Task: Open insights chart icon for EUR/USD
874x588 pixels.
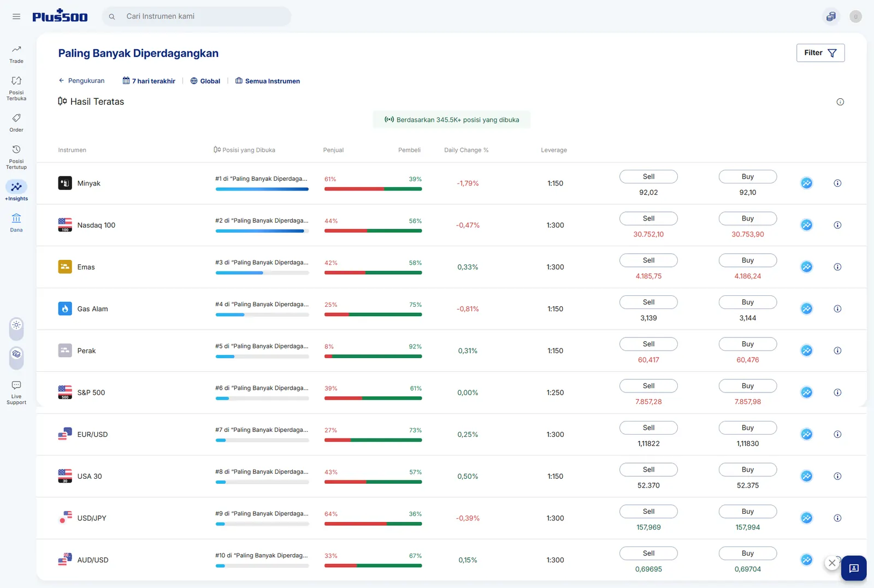Action: coord(807,435)
